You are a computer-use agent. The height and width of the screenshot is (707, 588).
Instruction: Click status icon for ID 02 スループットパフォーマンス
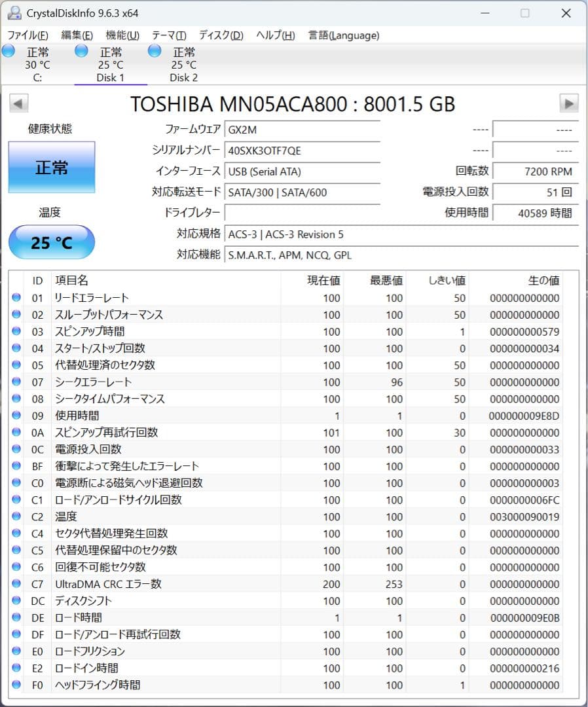[x=16, y=314]
